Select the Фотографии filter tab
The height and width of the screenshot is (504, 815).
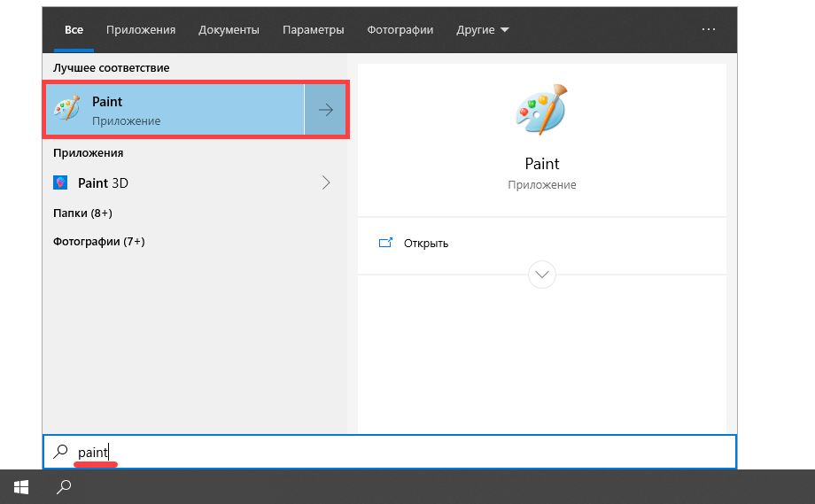point(400,29)
